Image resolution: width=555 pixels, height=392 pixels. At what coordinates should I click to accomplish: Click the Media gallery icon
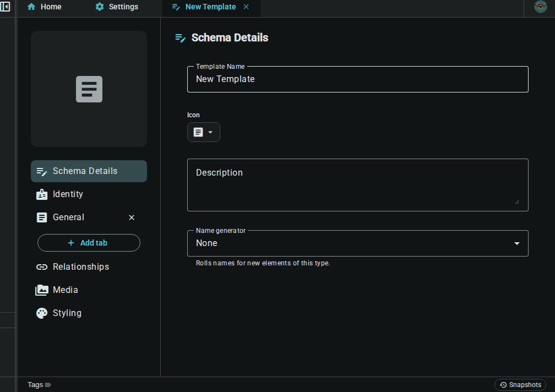click(x=42, y=290)
